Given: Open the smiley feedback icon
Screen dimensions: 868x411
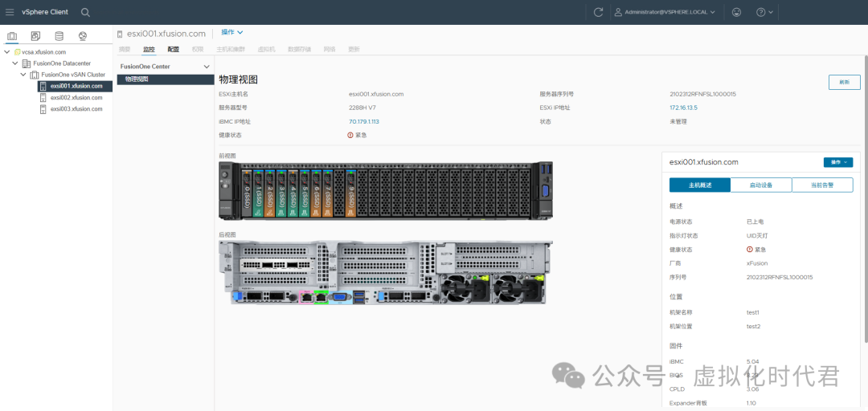Looking at the screenshot, I should point(736,12).
